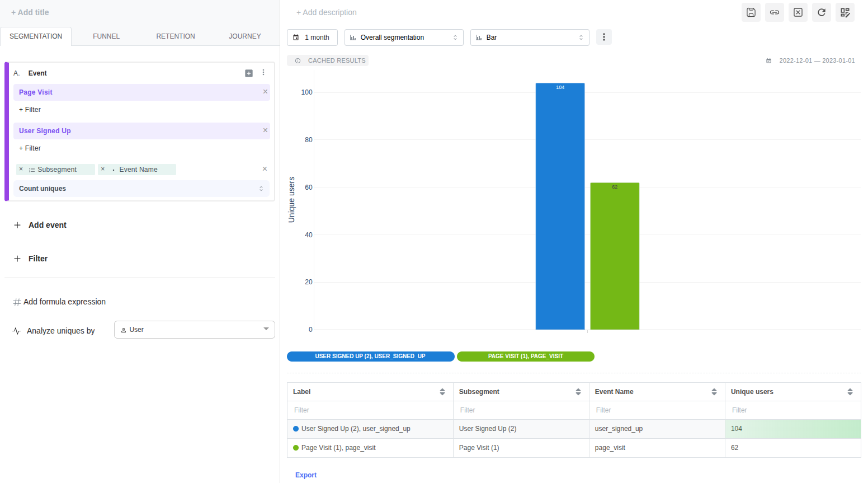
Task: Toggle the User Signed Up legend series
Action: coord(370,357)
